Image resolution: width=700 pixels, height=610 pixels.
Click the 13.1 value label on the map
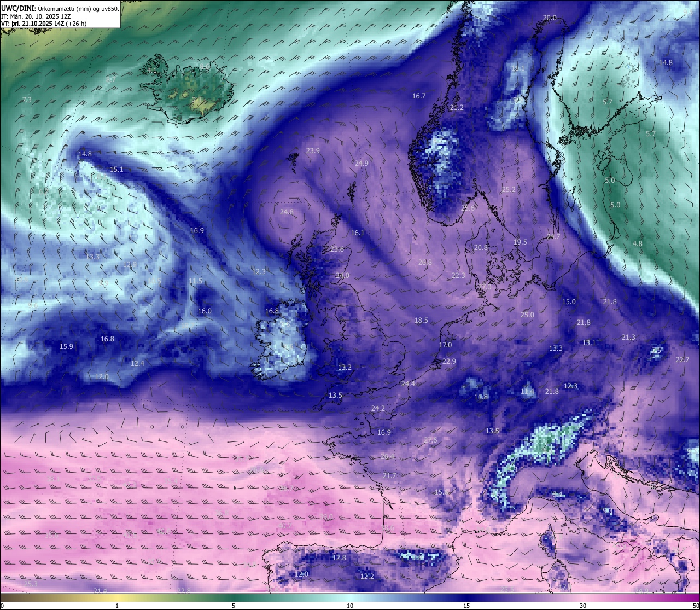589,343
